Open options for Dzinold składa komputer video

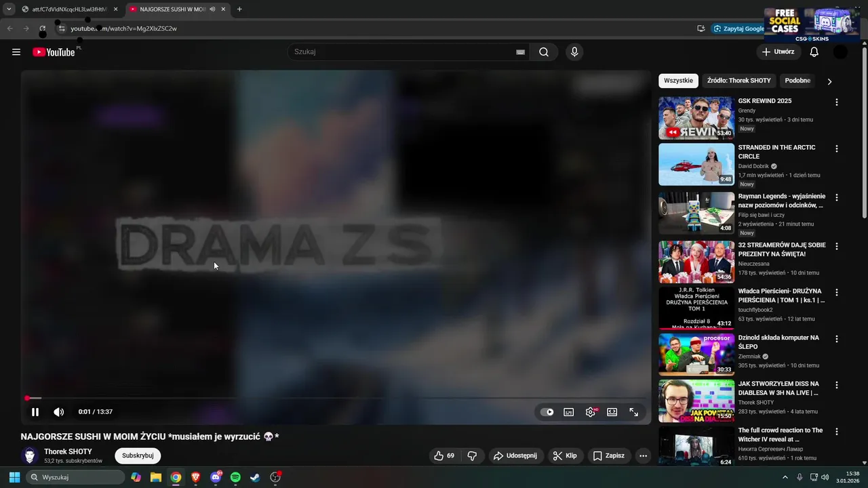pos(837,338)
